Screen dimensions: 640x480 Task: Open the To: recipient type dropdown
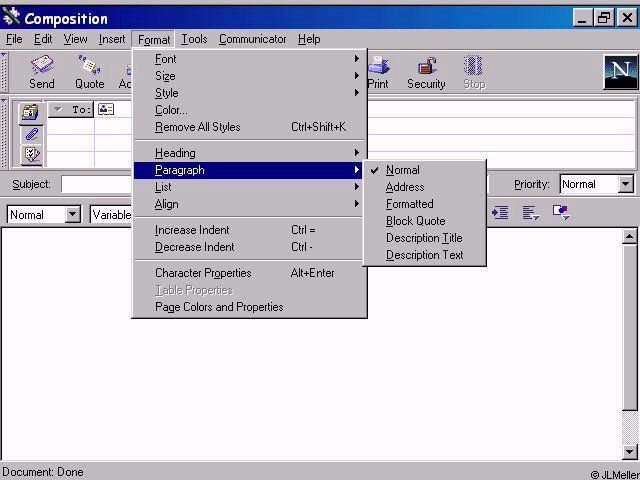[x=71, y=109]
